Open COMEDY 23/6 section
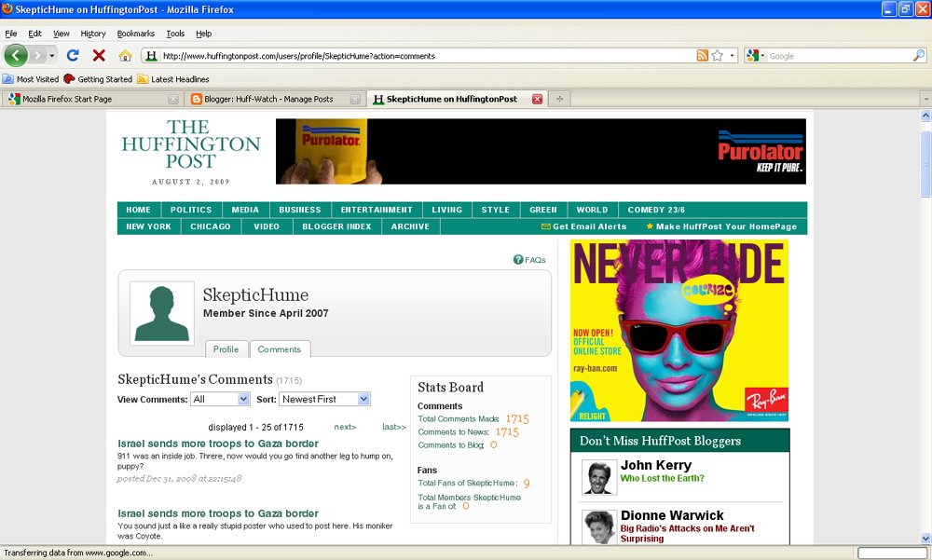 point(656,210)
